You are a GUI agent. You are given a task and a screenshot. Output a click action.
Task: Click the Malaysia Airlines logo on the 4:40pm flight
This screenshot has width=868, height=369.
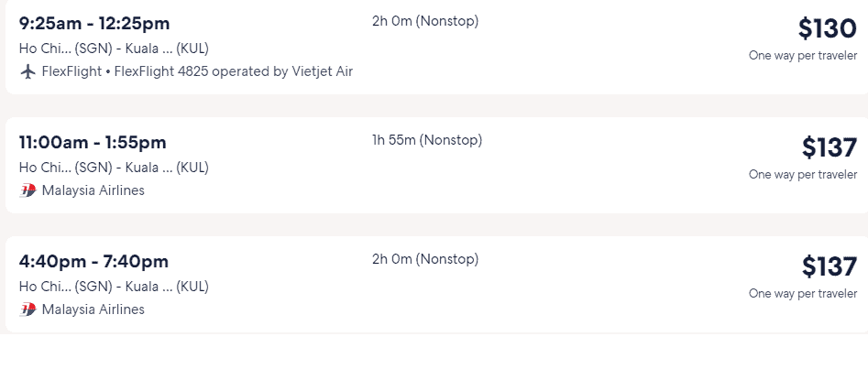(x=27, y=309)
